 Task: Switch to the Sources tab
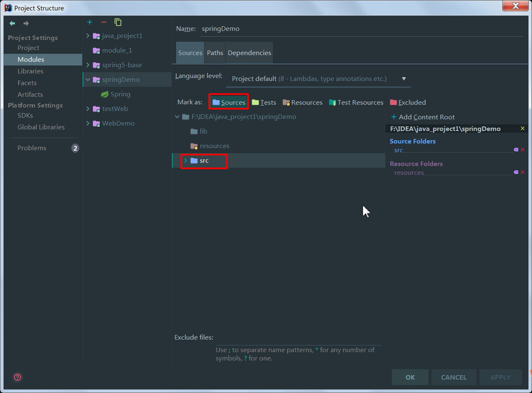tap(190, 53)
